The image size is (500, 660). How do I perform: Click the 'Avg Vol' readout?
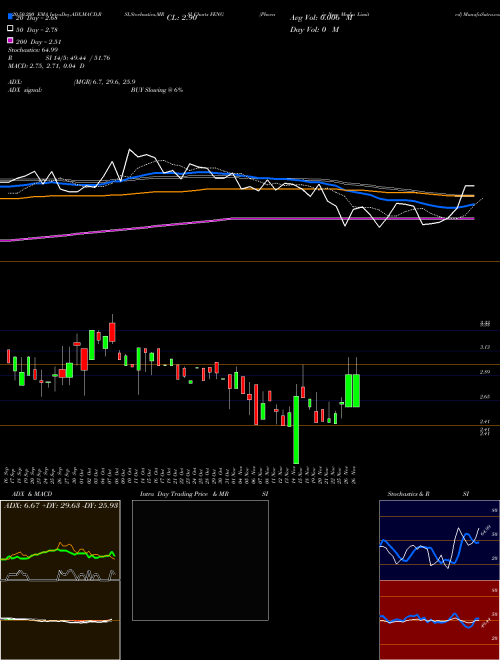[x=321, y=18]
